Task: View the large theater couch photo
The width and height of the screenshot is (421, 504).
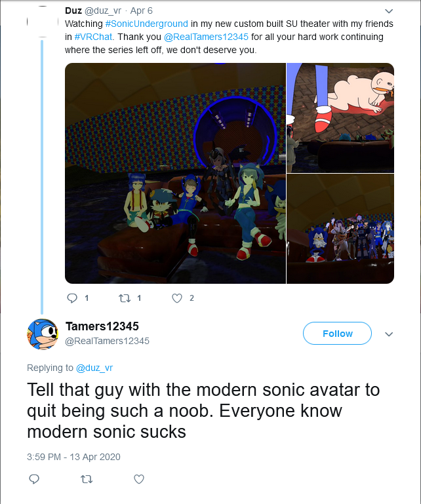Action: click(175, 173)
